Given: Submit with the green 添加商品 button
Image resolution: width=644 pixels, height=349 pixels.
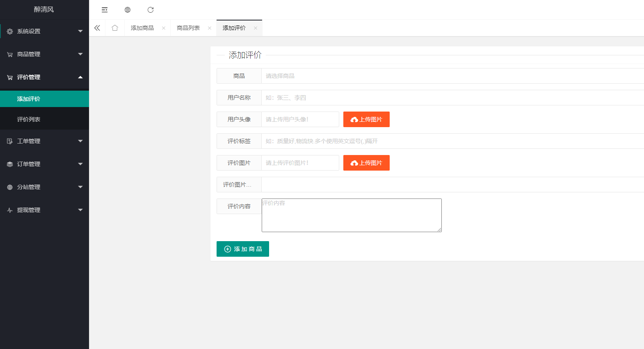Looking at the screenshot, I should pyautogui.click(x=243, y=249).
